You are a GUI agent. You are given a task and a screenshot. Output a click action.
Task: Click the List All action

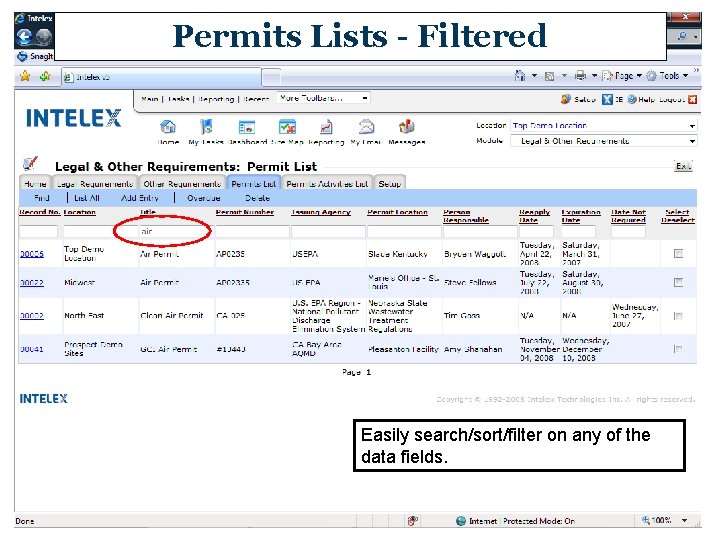(x=87, y=198)
